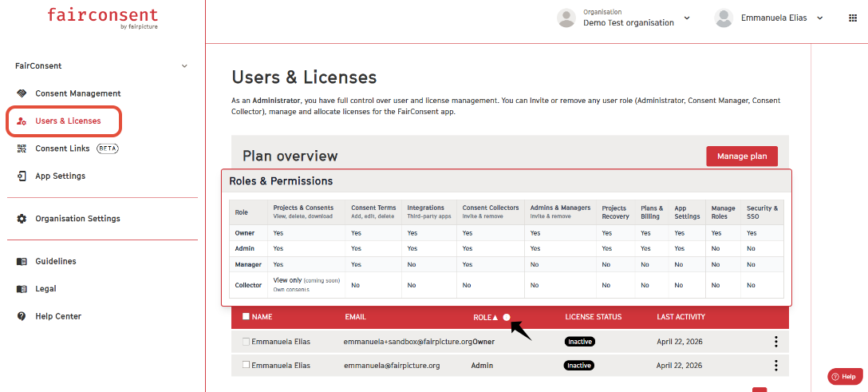Expand the Demo Test organisation dropdown
The height and width of the screenshot is (392, 868).
[687, 18]
